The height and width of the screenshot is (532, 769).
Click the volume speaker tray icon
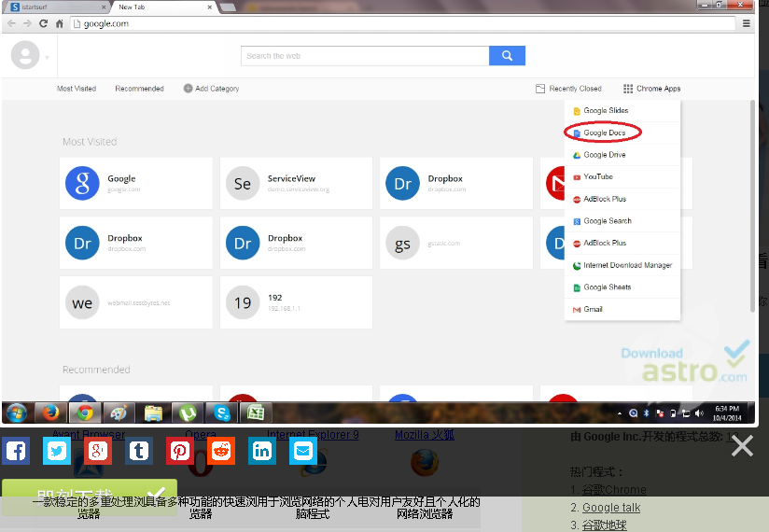(699, 413)
